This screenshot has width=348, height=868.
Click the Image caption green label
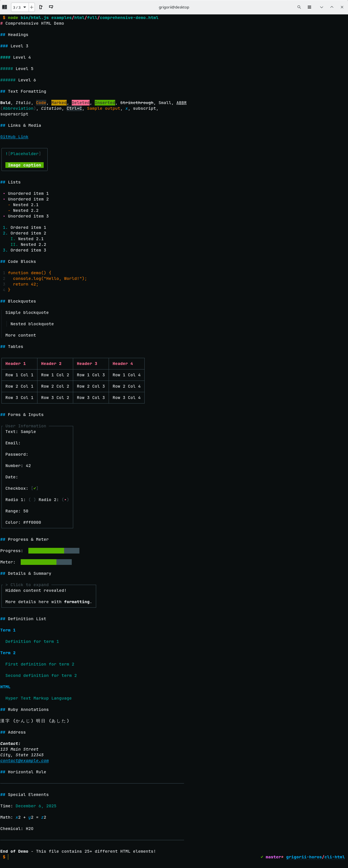(24, 165)
